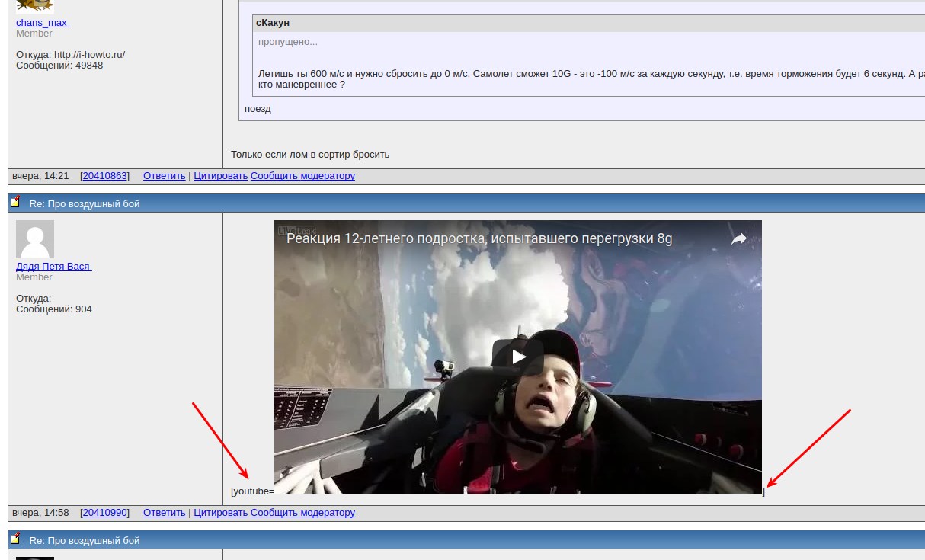925x560 pixels.
Task: Open Дядя Петя Вася's user profile
Action: click(53, 266)
